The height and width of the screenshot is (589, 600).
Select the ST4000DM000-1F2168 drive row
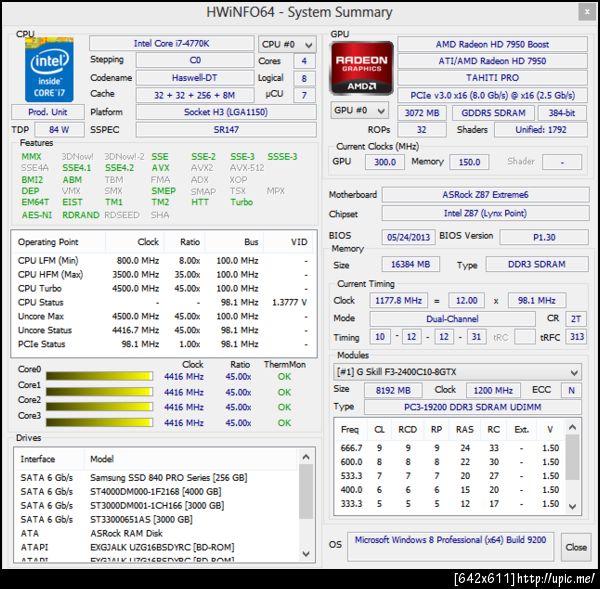coord(156,491)
